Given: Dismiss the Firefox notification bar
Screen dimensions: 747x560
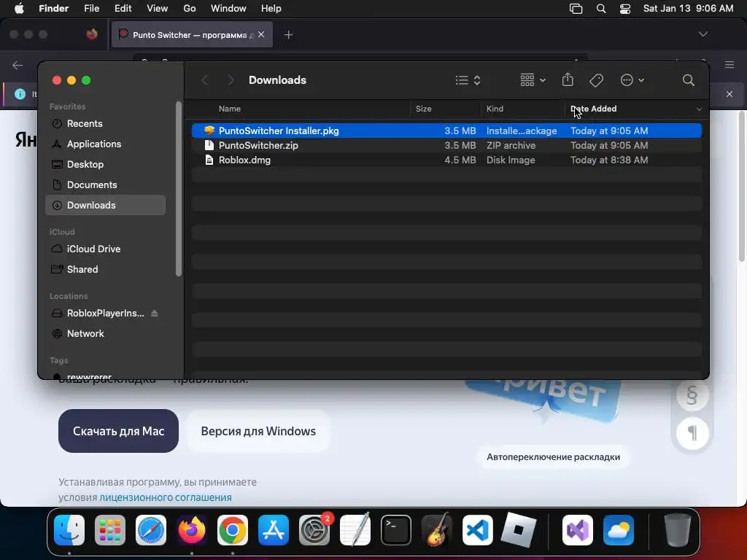Looking at the screenshot, I should 729,94.
